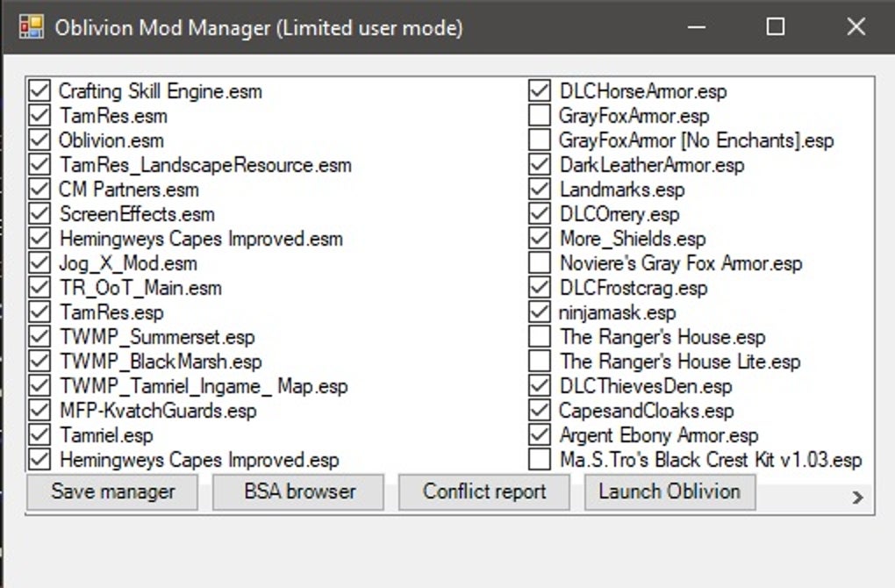The height and width of the screenshot is (588, 895).
Task: Show the Conflict report
Action: (x=484, y=491)
